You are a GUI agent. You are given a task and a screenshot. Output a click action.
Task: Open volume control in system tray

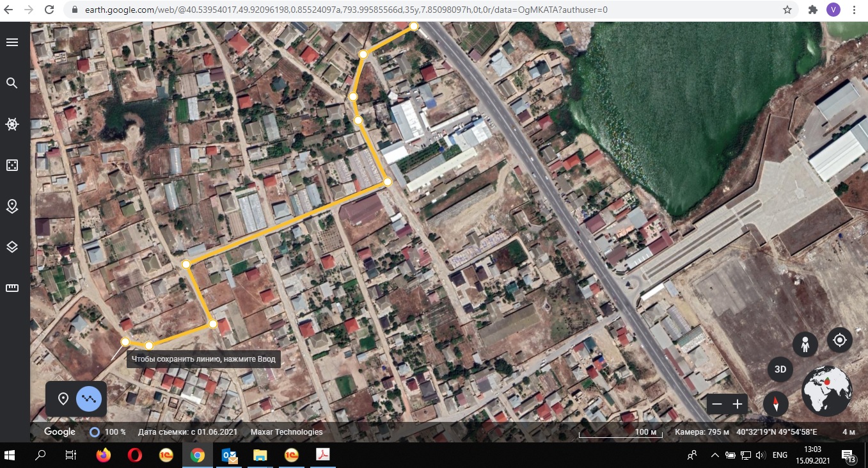761,456
